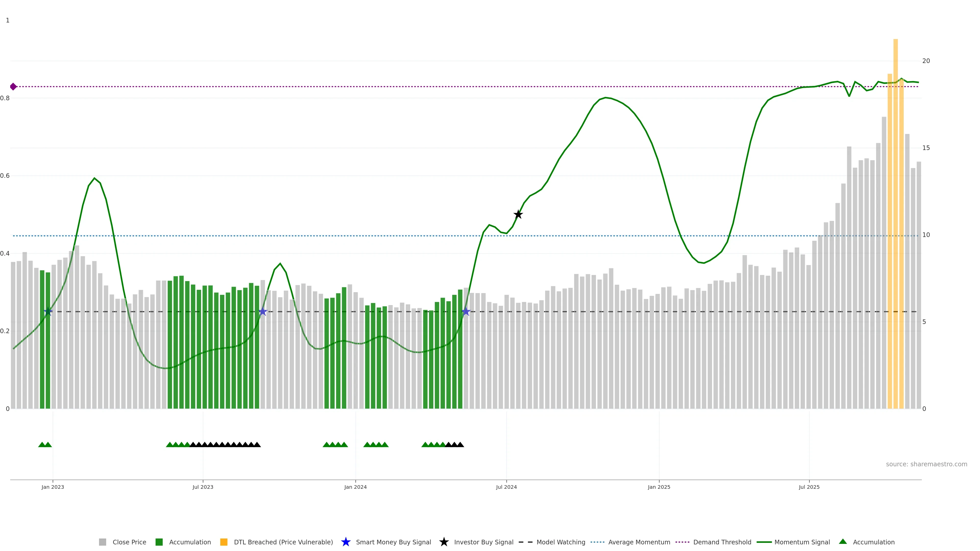Image resolution: width=980 pixels, height=551 pixels.
Task: Click the purple diamond Demand Threshold marker
Action: (x=13, y=87)
